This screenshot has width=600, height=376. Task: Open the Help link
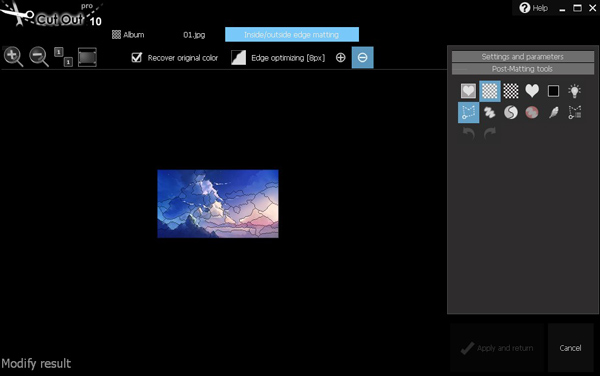pyautogui.click(x=534, y=8)
